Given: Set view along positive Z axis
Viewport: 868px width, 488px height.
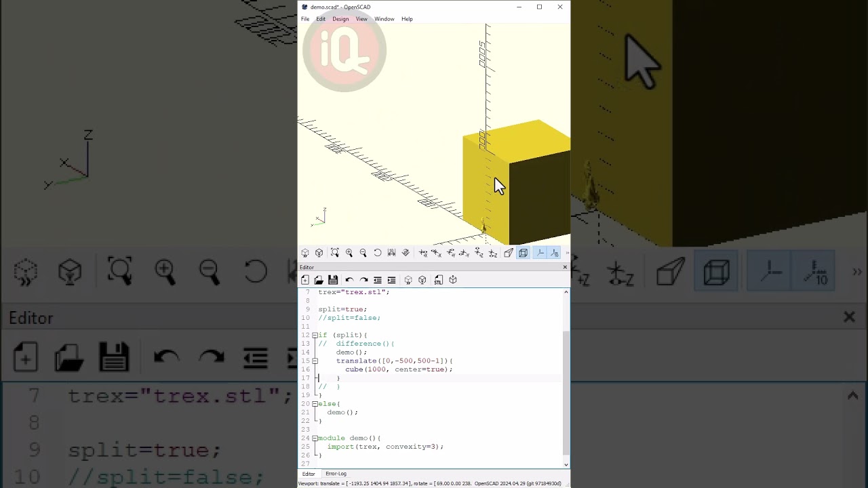Looking at the screenshot, I should point(479,253).
